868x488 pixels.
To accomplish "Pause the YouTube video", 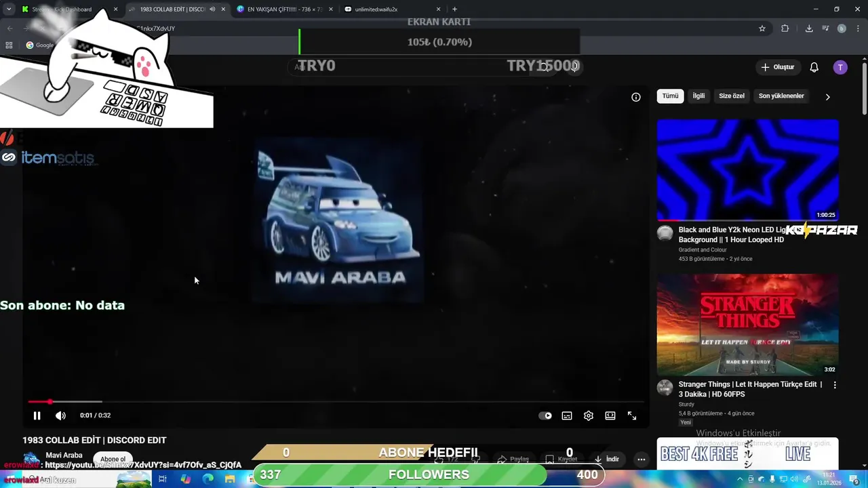I will (37, 415).
